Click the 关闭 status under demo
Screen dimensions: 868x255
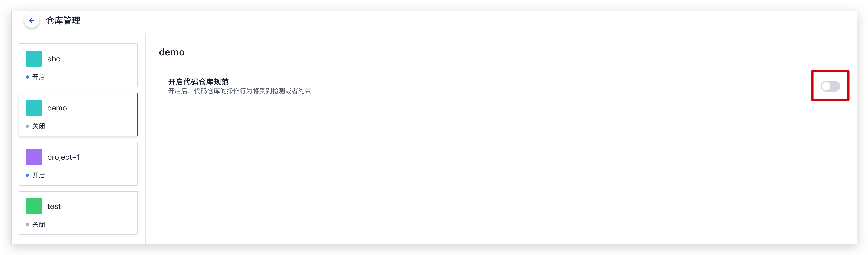click(38, 126)
